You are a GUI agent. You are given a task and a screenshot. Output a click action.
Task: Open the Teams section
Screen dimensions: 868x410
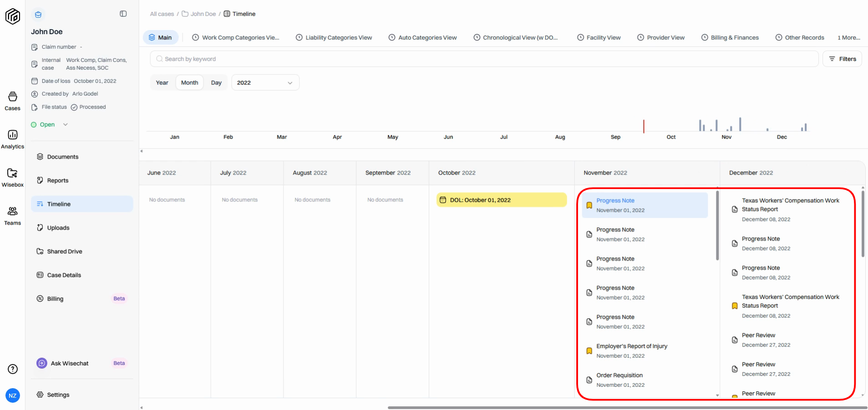(13, 216)
